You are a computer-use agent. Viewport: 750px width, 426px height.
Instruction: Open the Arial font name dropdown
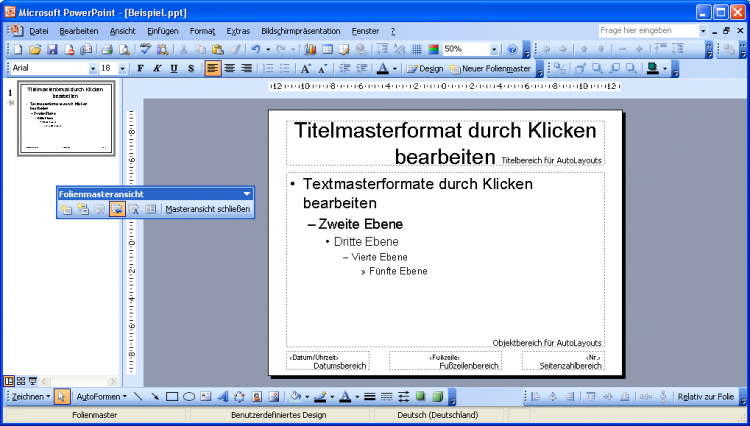93,68
